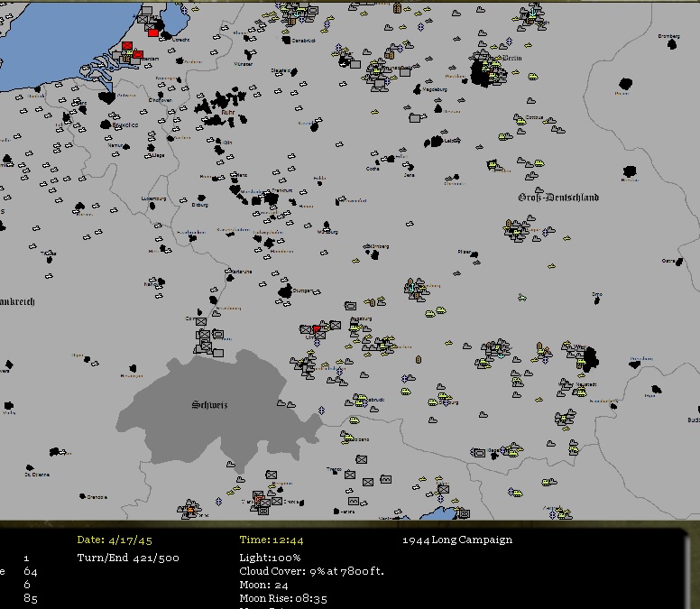Select the Magdeburg city marker
The width and height of the screenshot is (700, 609).
417,89
